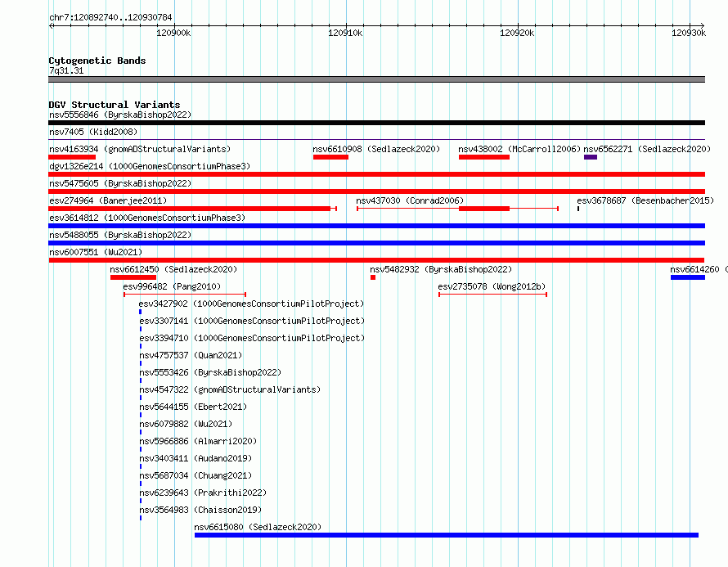Open the nsv7405 (Kidd2008) variant label
The image size is (728, 567).
pyautogui.click(x=93, y=132)
